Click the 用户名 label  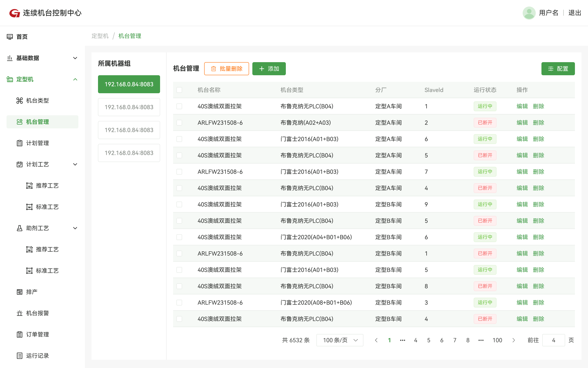pos(549,13)
